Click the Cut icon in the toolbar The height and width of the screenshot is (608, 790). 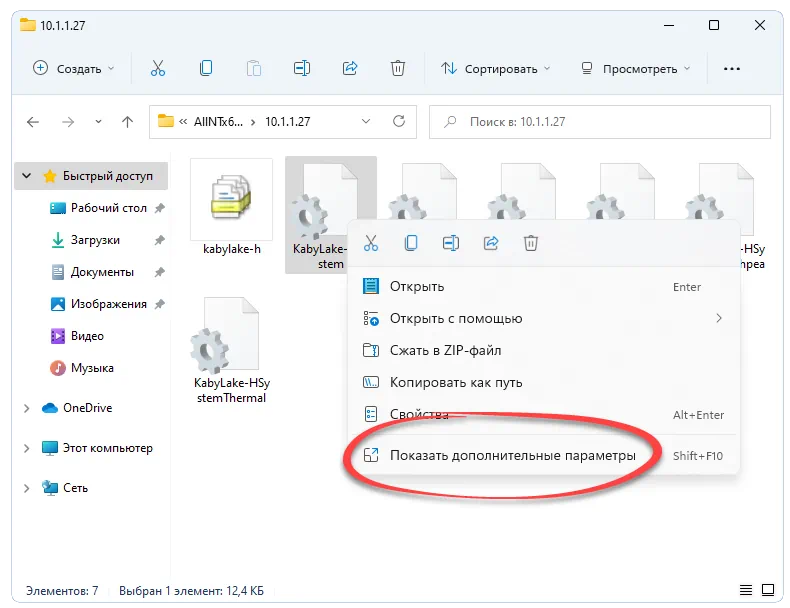click(158, 68)
